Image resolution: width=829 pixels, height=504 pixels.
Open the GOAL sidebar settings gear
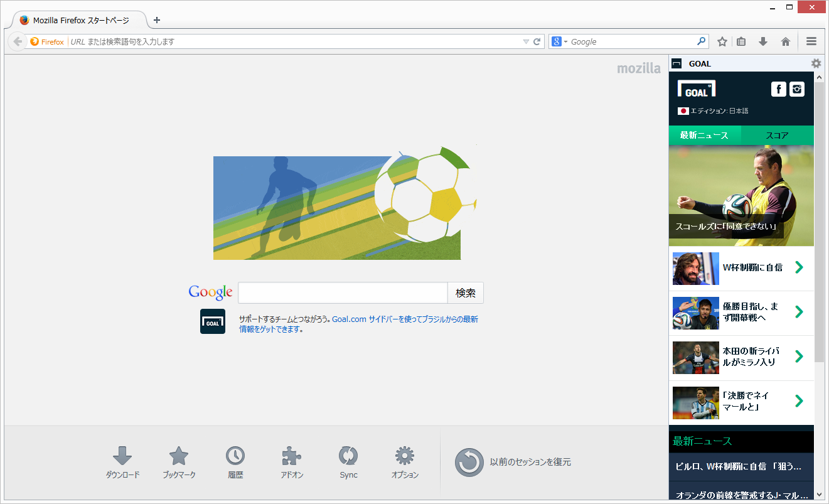pos(816,63)
